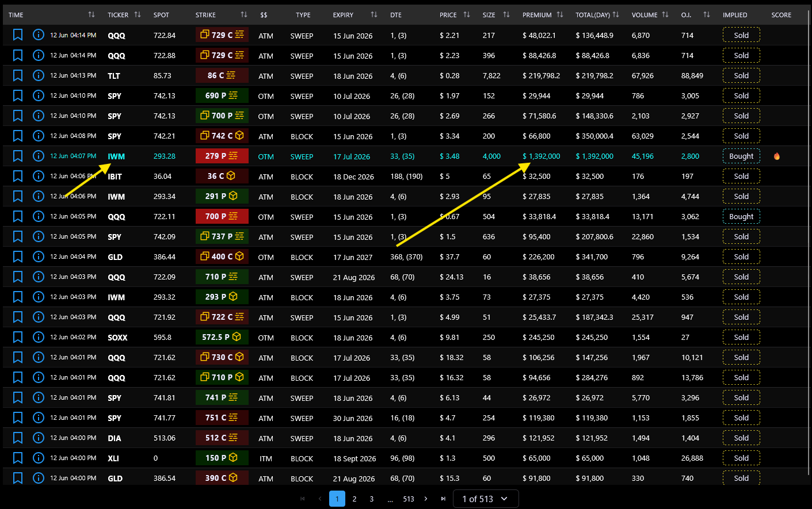Image resolution: width=812 pixels, height=509 pixels.
Task: Go to the previous page arrow
Action: tap(320, 499)
